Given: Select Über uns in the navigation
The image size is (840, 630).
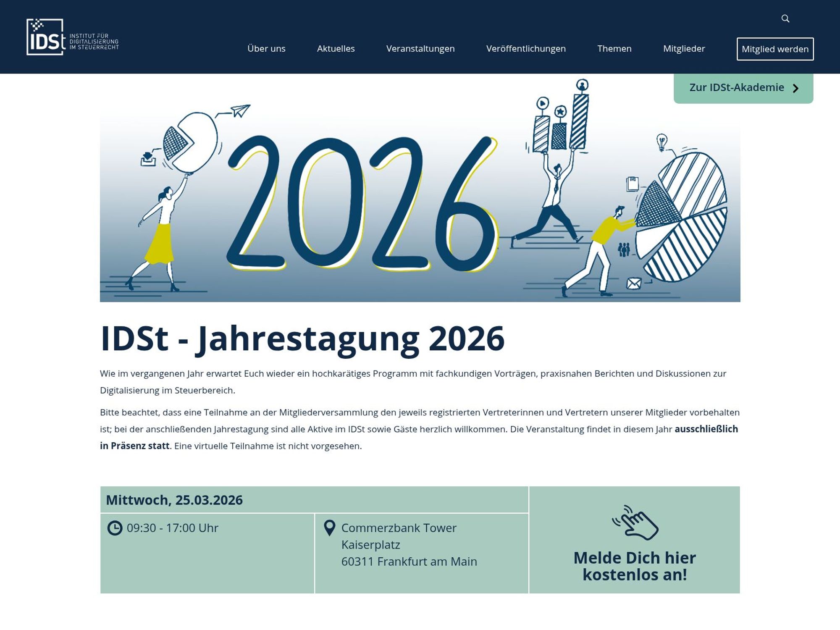Looking at the screenshot, I should point(266,48).
